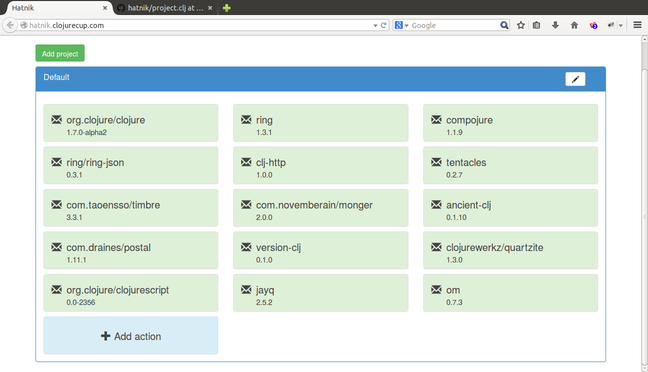Click version text 0.0-2356
This screenshot has width=648, height=372.
(x=81, y=302)
